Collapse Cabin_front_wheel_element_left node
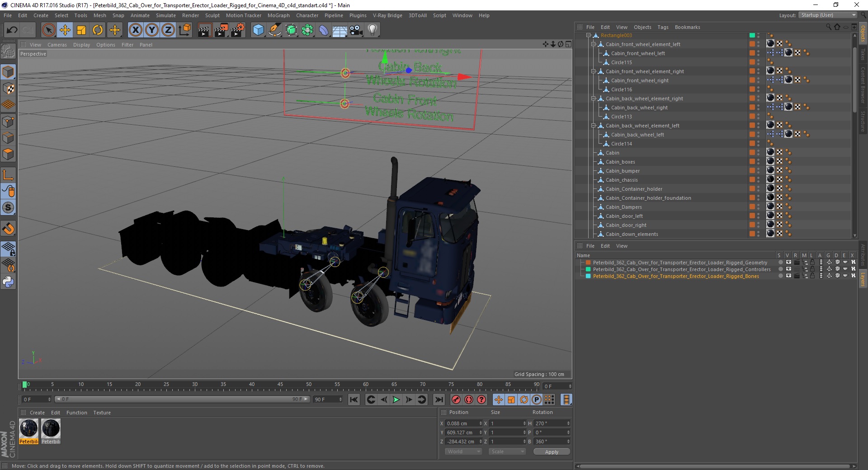 pyautogui.click(x=594, y=44)
